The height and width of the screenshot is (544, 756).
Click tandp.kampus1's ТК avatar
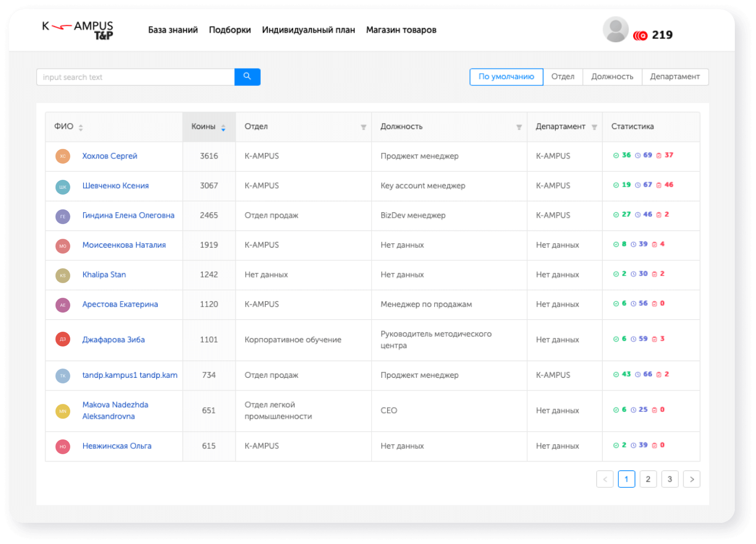click(x=63, y=376)
